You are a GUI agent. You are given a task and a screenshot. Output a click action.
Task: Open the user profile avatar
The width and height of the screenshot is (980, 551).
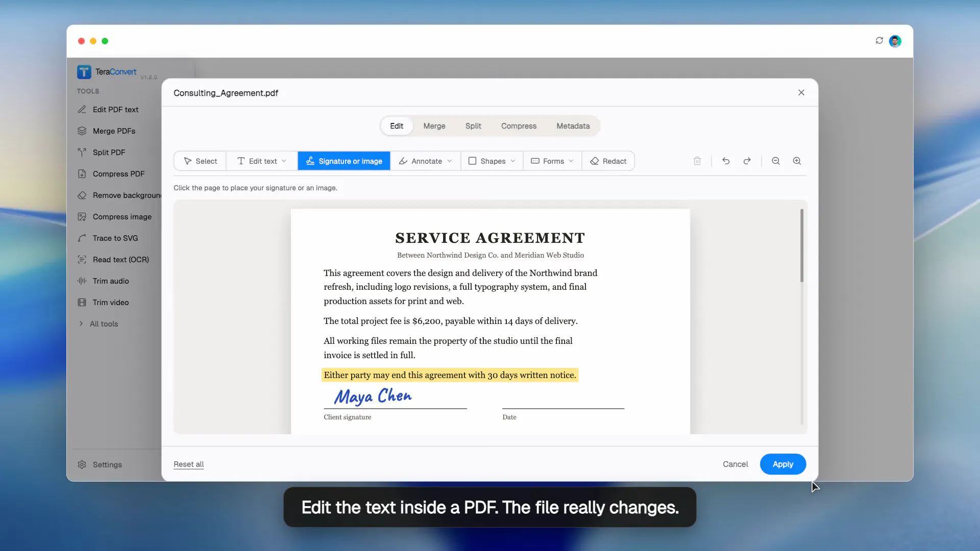[895, 41]
